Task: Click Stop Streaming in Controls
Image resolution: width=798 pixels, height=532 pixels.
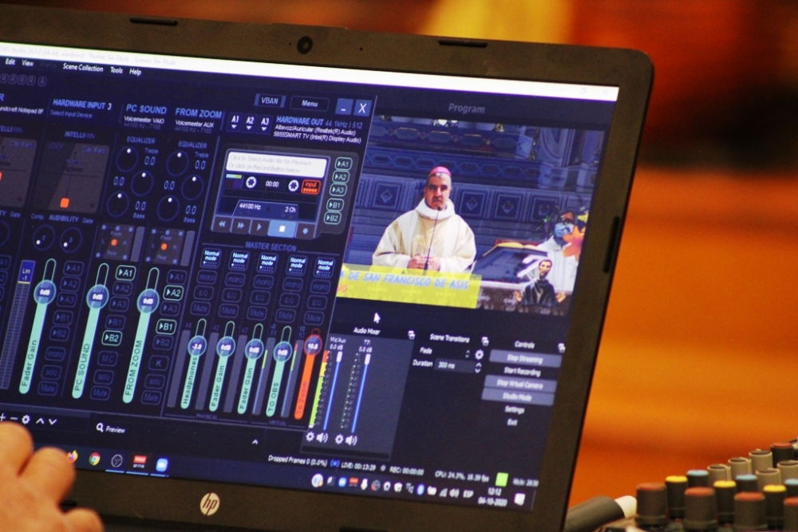Action: 524,359
